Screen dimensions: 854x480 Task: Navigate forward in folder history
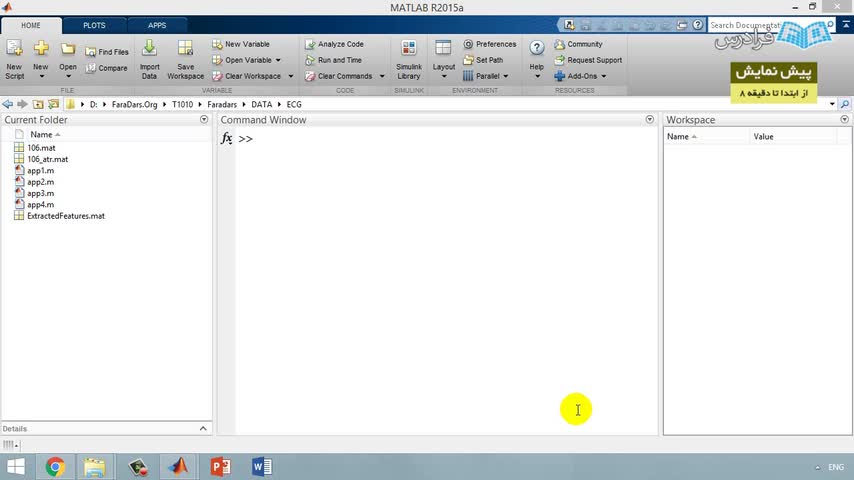[x=22, y=104]
